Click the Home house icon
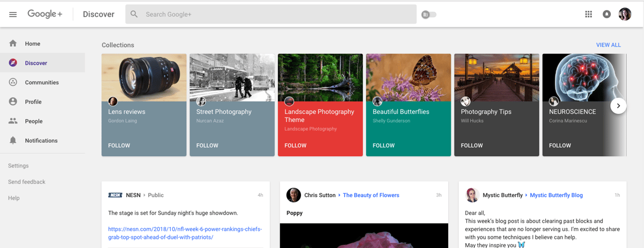The height and width of the screenshot is (248, 644). click(13, 43)
